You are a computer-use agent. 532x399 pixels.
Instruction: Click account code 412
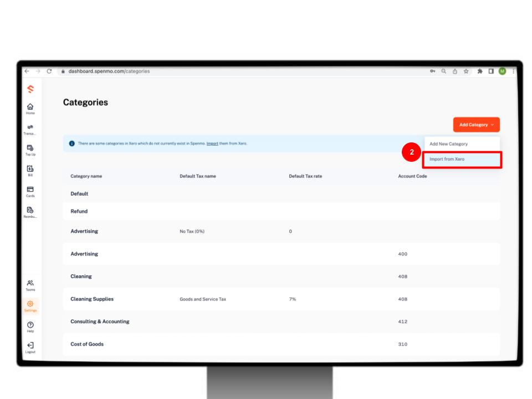click(403, 321)
